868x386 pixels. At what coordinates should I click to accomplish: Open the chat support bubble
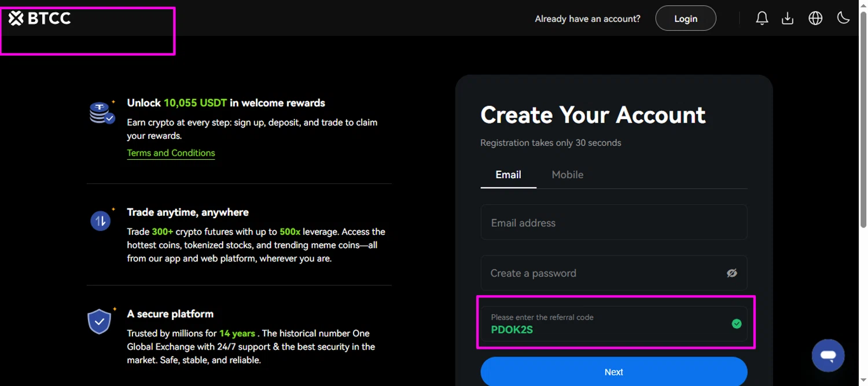pyautogui.click(x=828, y=355)
